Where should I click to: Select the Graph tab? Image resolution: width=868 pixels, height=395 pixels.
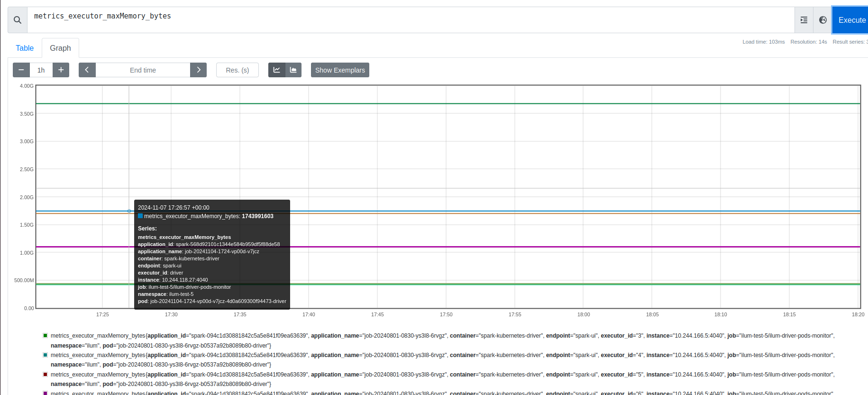pos(60,48)
